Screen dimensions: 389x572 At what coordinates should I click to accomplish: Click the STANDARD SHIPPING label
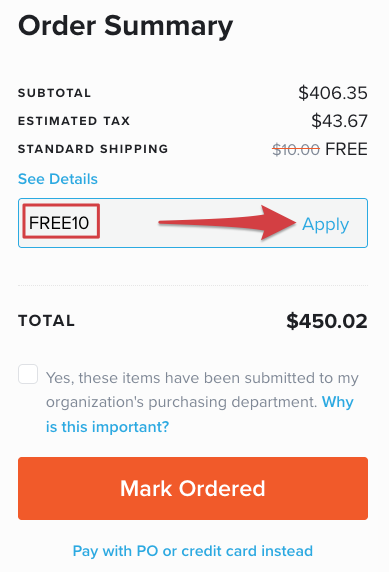pos(93,149)
